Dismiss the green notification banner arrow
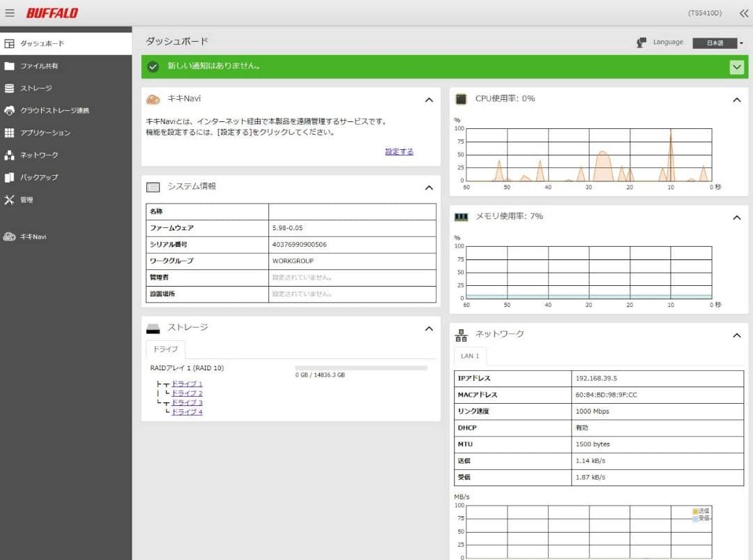This screenshot has width=753, height=560. [736, 67]
